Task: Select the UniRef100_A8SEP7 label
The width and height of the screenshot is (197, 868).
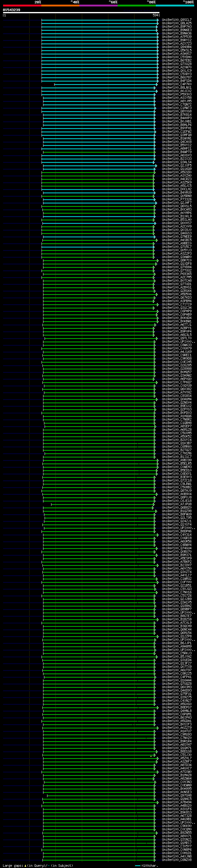Action: [177, 426]
